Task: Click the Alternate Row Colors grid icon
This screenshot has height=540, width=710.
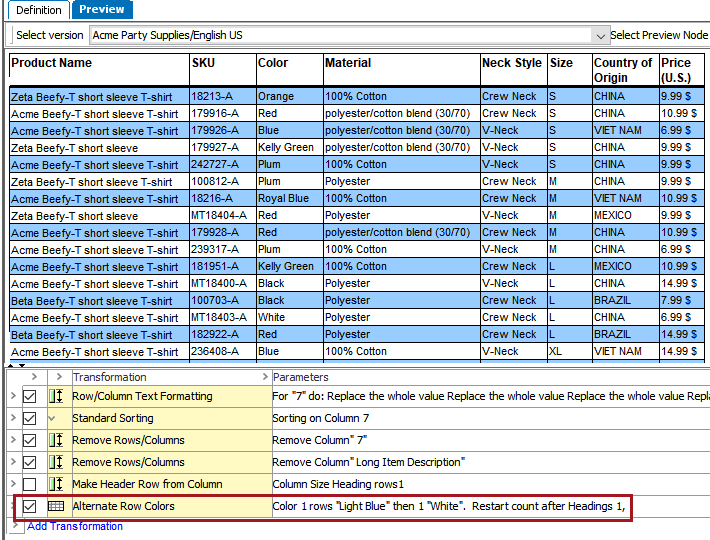Action: [56, 507]
